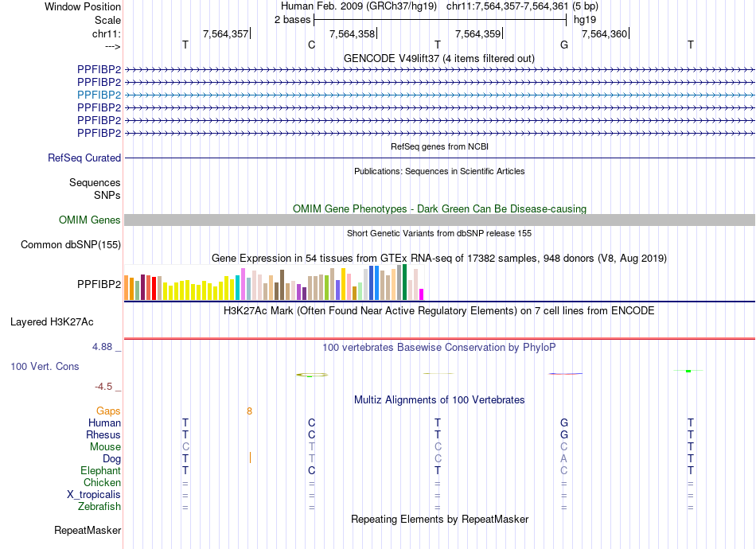Click the 2 bases scale bar

point(440,20)
